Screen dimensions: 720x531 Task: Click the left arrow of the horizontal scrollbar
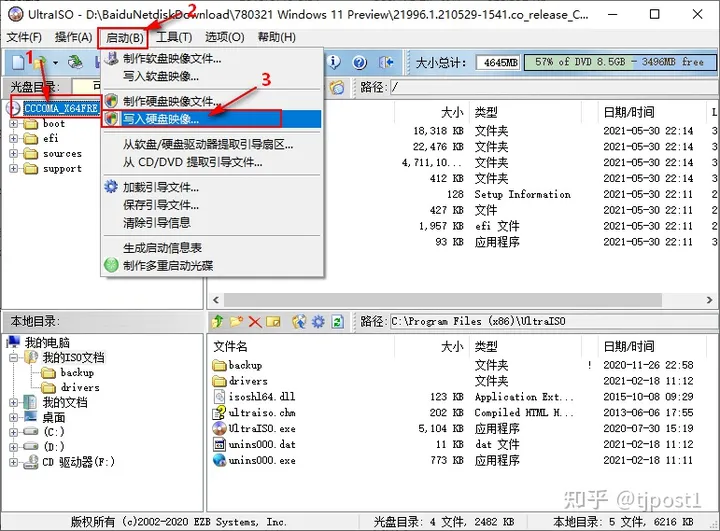(x=216, y=300)
